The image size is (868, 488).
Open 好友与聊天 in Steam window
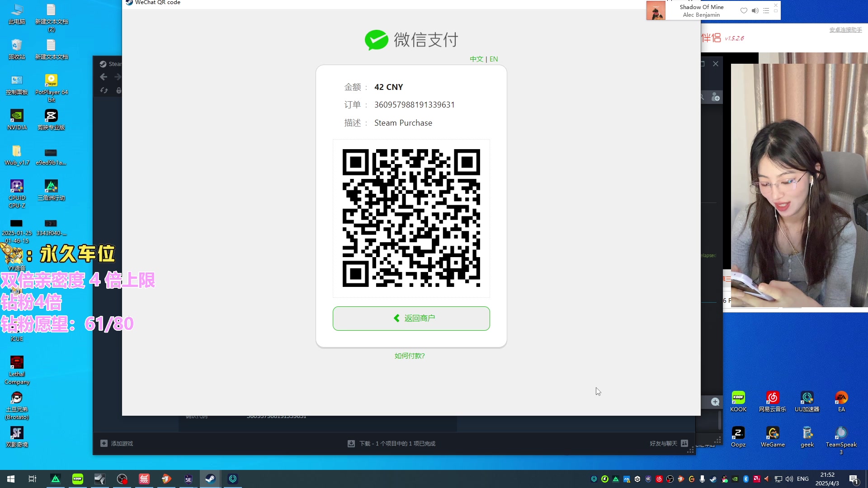[x=669, y=444]
